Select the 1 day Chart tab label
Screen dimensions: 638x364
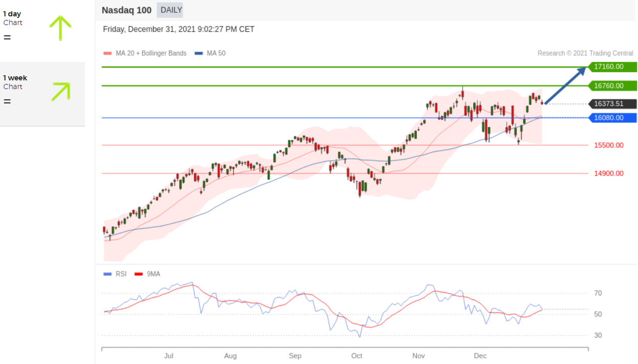click(13, 18)
